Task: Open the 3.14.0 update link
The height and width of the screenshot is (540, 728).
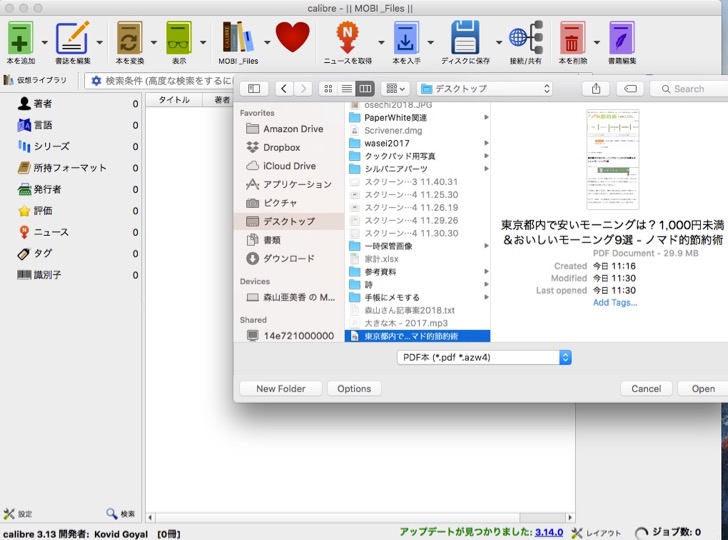Action: [549, 532]
